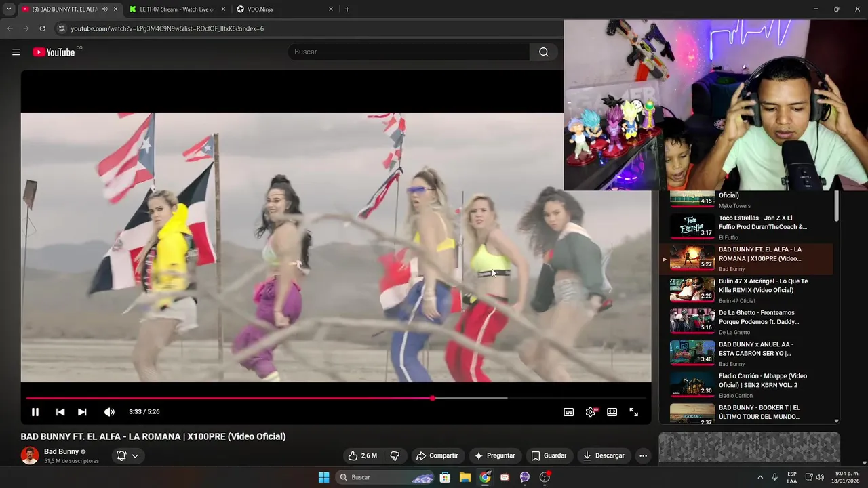Open Chrome from taskbar

point(485,477)
